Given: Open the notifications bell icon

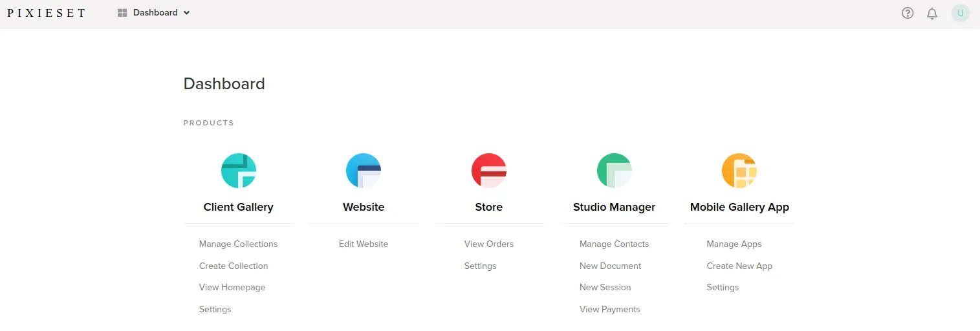Looking at the screenshot, I should coord(932,13).
